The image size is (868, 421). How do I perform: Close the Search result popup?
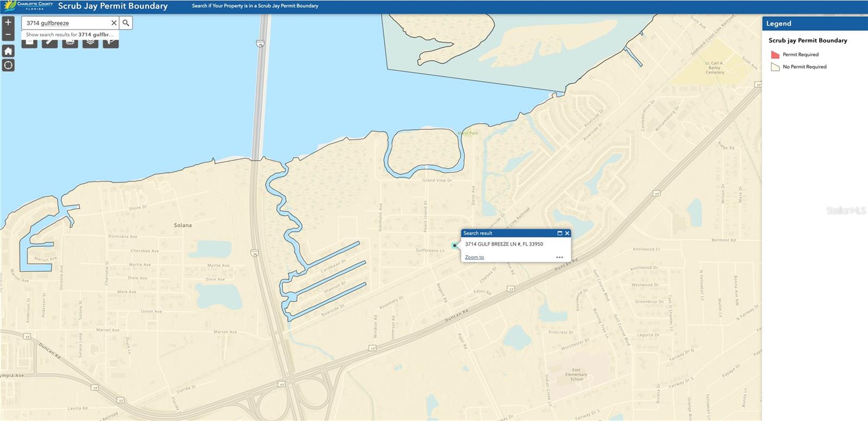(x=567, y=233)
